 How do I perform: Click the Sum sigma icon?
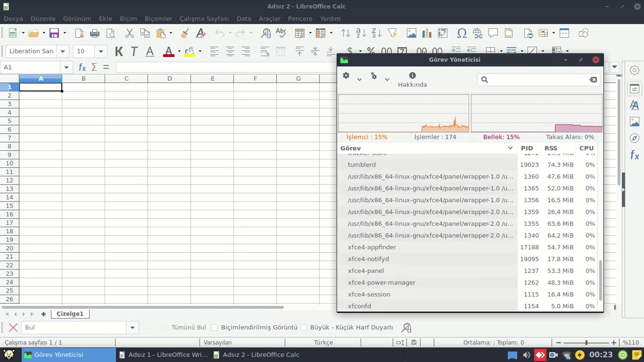pyautogui.click(x=94, y=67)
